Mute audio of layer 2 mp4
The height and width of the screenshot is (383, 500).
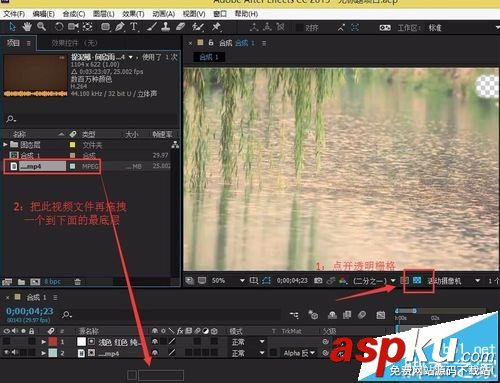tap(15, 352)
